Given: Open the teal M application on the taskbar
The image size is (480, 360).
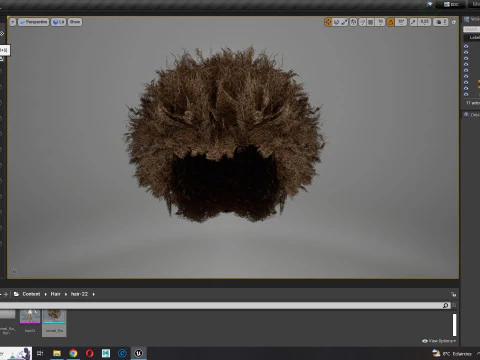Looking at the screenshot, I should click(106, 353).
